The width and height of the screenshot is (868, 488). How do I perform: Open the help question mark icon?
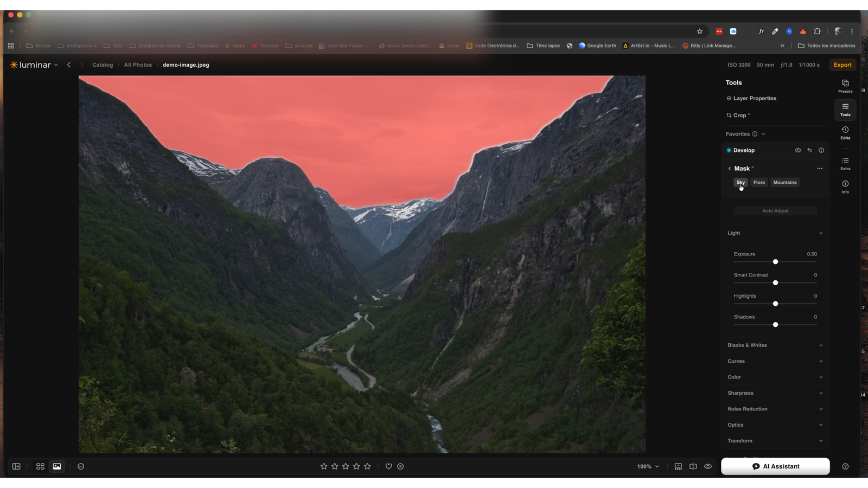tap(845, 466)
